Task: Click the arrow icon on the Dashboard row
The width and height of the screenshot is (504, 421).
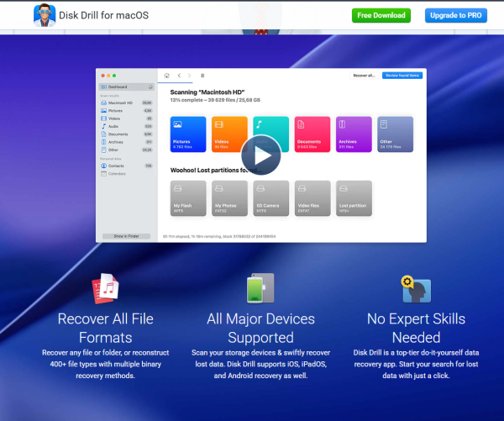Action: coord(150,87)
